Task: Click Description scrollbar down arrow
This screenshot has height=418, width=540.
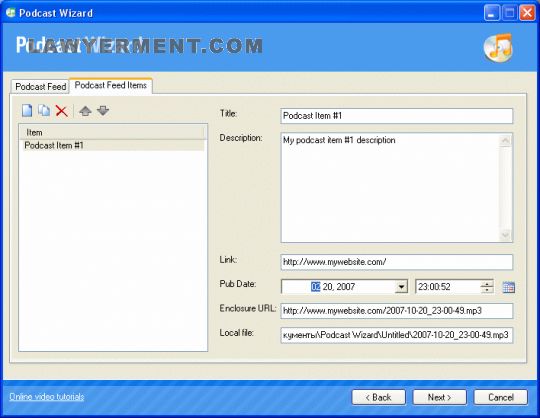Action: [x=506, y=235]
